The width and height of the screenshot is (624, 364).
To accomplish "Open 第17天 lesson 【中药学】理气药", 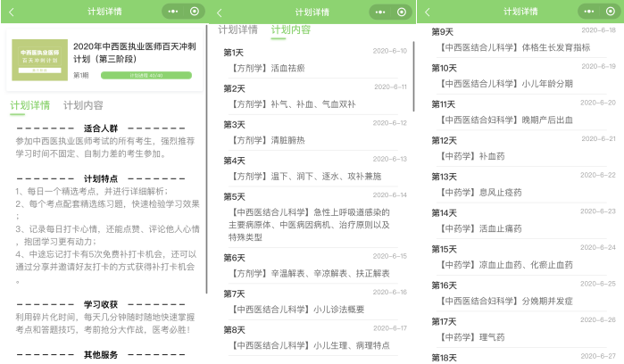I will click(473, 336).
